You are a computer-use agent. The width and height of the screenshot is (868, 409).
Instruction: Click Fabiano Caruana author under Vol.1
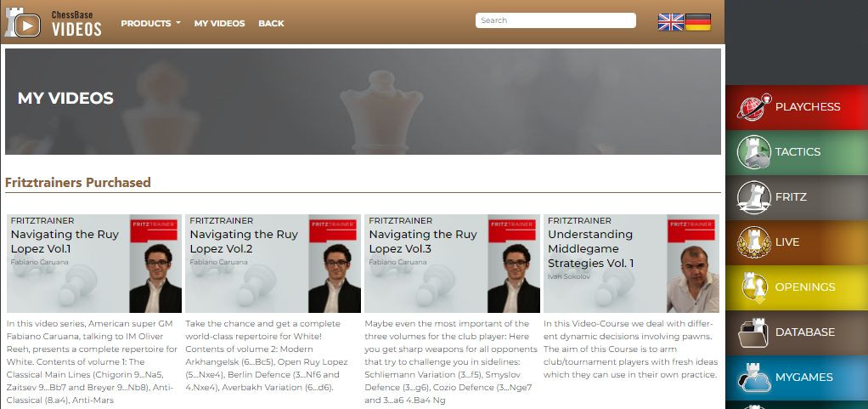(39, 262)
